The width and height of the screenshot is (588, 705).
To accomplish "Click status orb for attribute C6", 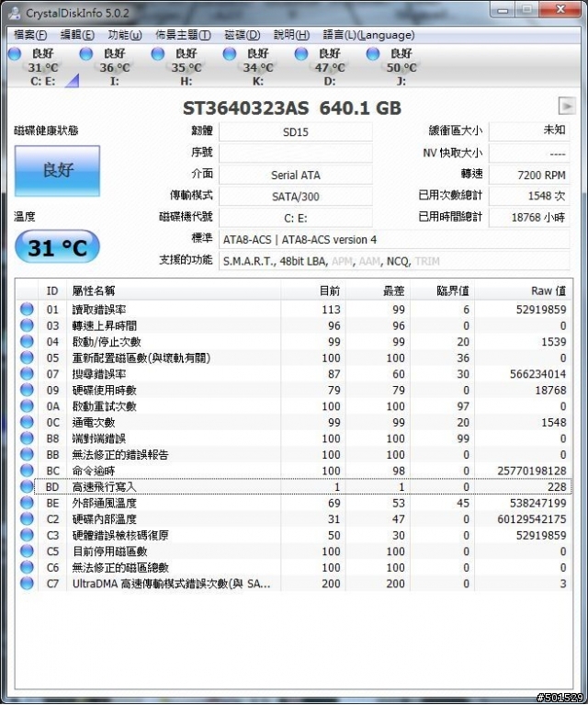I will tap(27, 568).
